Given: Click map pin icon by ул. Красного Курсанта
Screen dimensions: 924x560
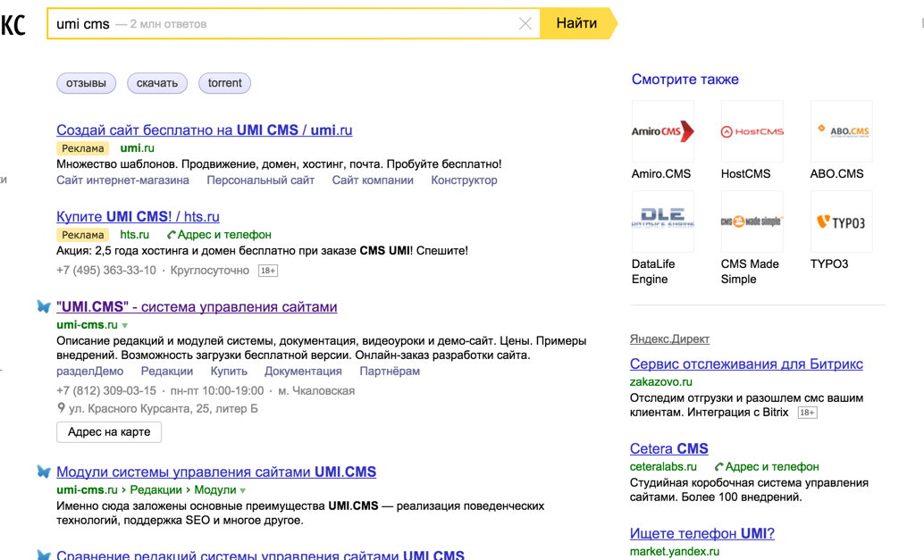Looking at the screenshot, I should pyautogui.click(x=61, y=407).
